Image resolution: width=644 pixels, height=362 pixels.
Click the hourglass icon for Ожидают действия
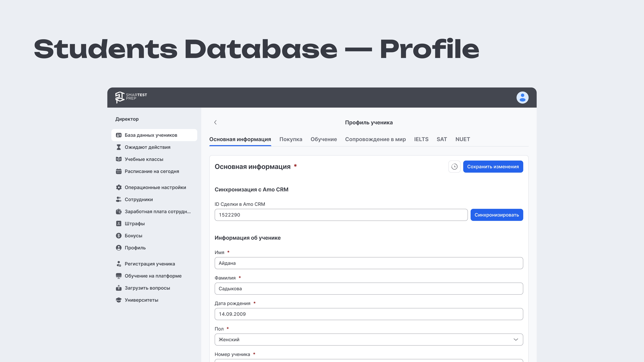point(119,147)
